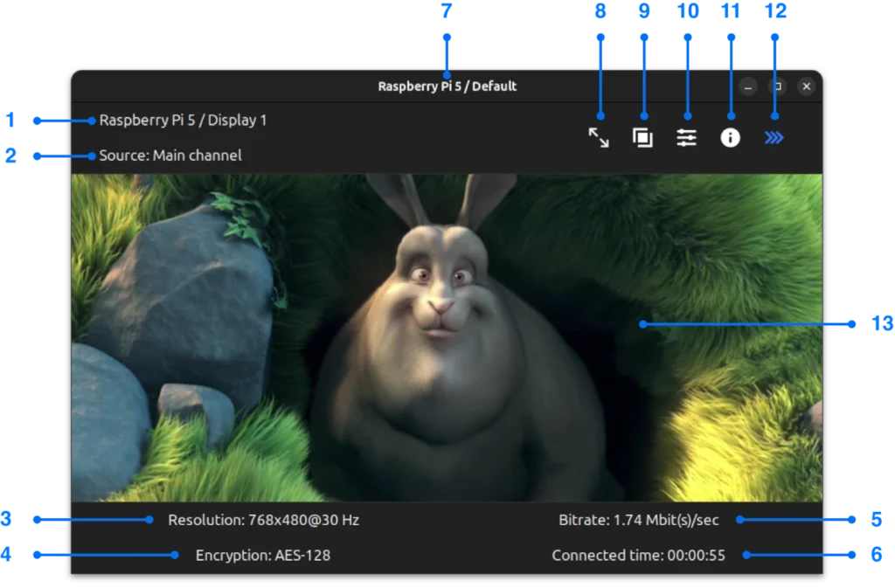Minimize the viewer window

pyautogui.click(x=748, y=86)
